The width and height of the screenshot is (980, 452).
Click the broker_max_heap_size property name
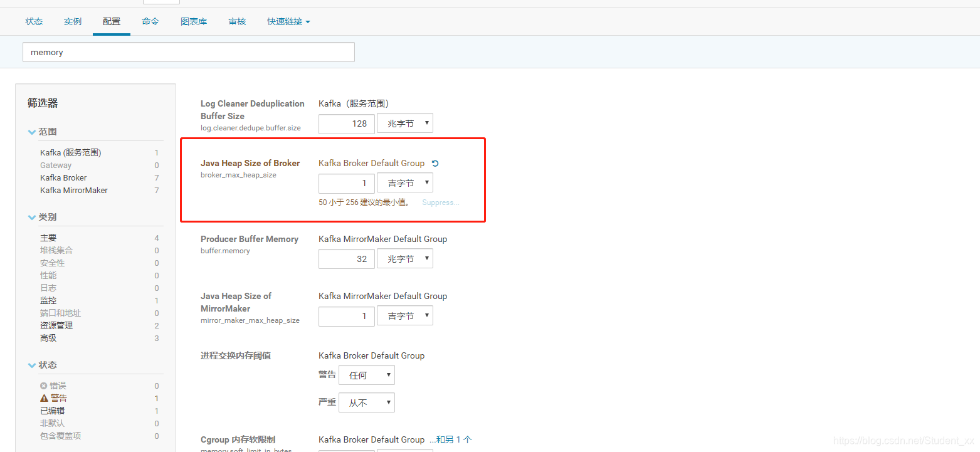coord(238,175)
